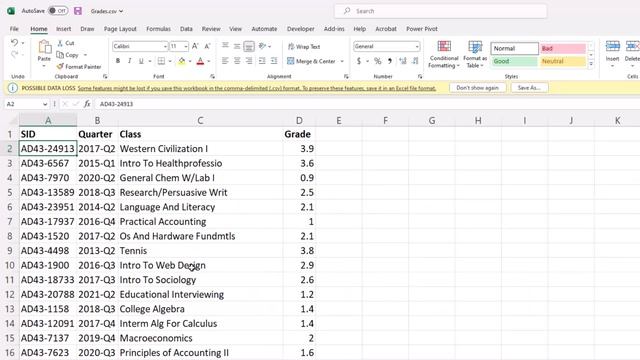Decrease decimal places

click(416, 61)
